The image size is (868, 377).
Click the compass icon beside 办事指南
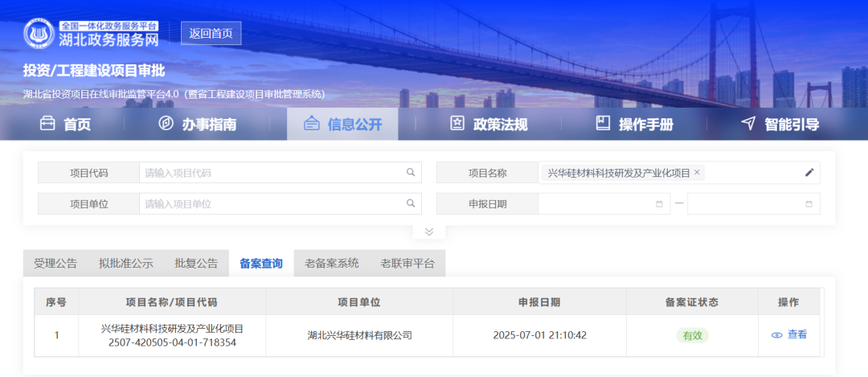(166, 124)
